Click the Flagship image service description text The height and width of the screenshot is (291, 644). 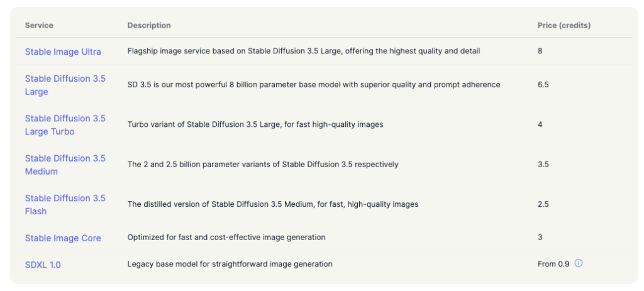[x=304, y=52]
